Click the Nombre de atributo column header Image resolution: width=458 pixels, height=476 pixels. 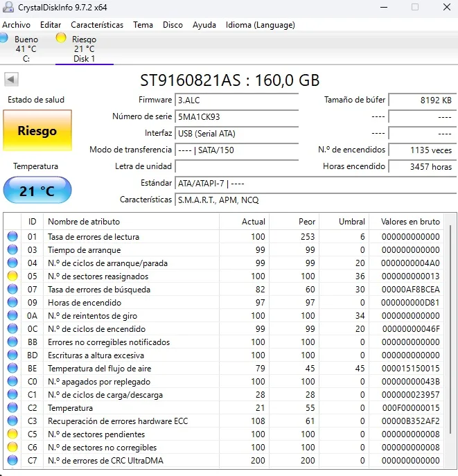click(131, 222)
